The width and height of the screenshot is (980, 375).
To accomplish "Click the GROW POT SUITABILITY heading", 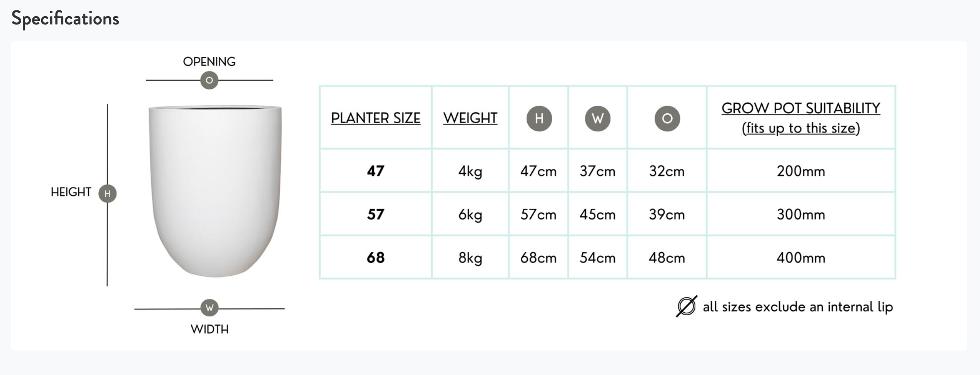I will click(801, 109).
